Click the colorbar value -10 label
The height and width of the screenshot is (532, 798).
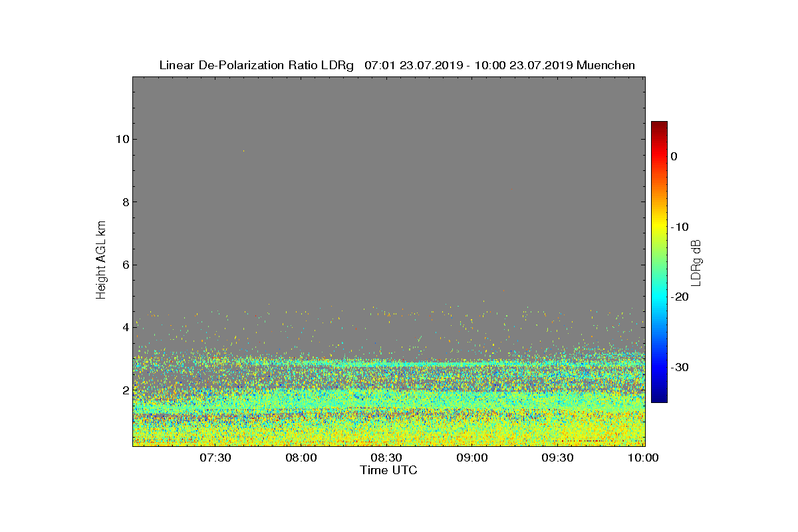pos(679,227)
